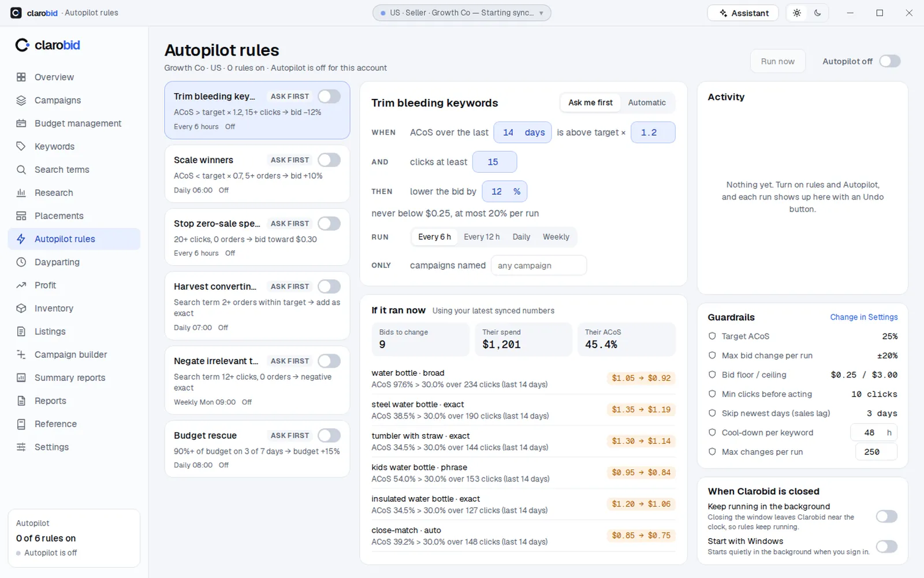This screenshot has width=924, height=578.
Task: Open the Overview sidebar icon
Action: click(21, 77)
